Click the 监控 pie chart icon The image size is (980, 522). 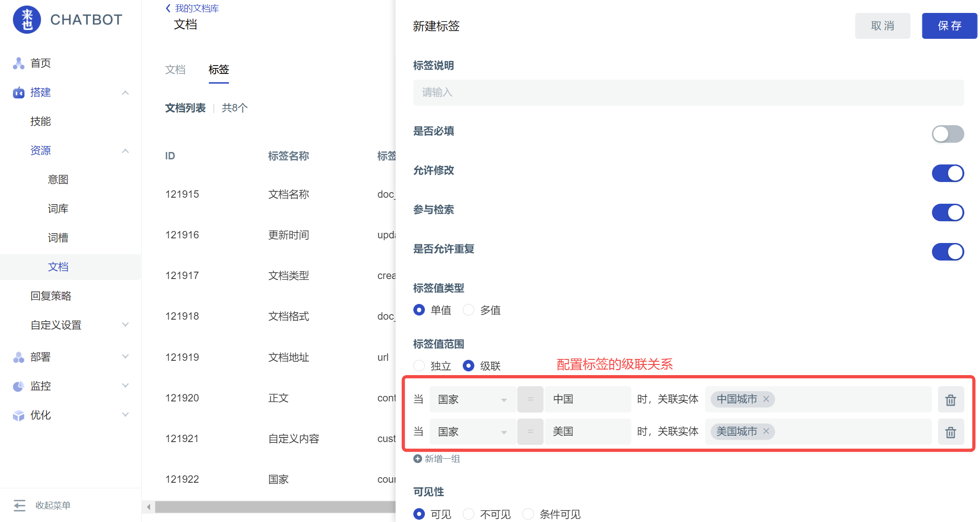18,386
